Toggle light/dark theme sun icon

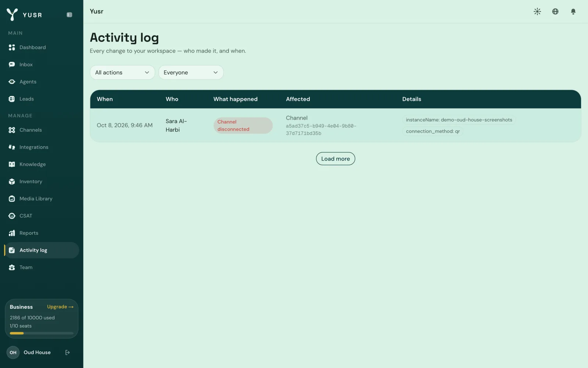(x=537, y=11)
